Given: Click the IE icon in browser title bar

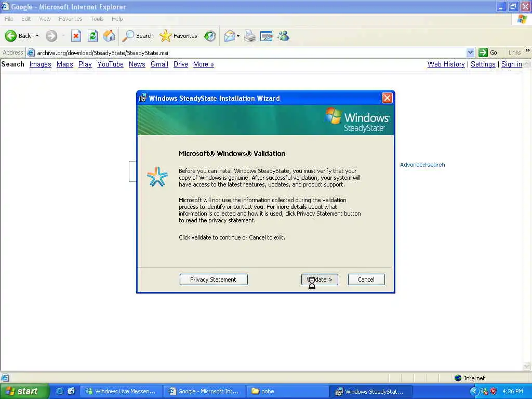Looking at the screenshot, I should point(5,6).
